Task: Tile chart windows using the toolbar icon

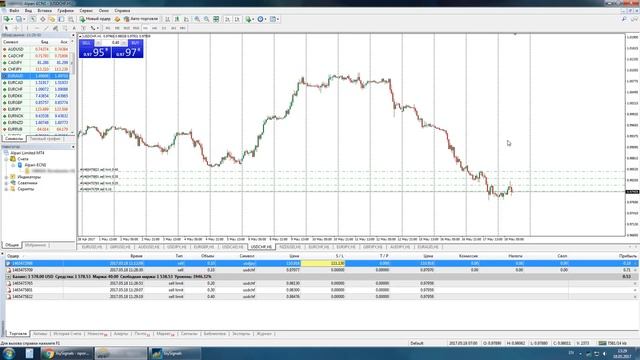Action: click(x=216, y=19)
